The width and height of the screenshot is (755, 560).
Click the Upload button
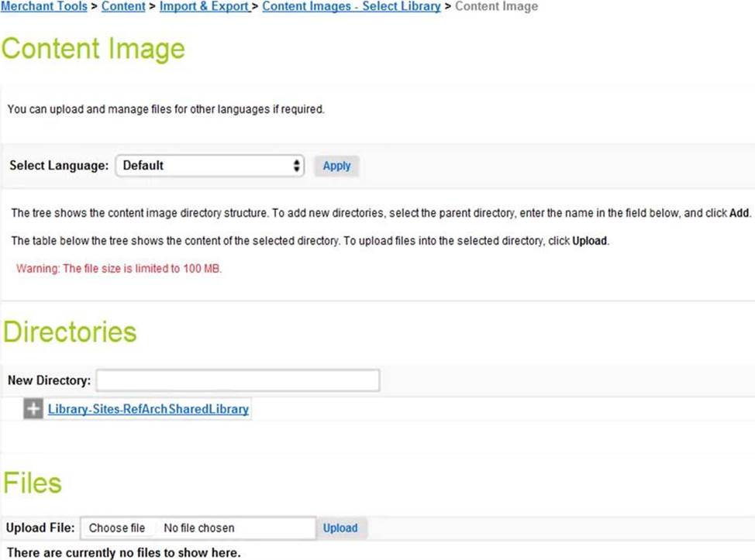(x=340, y=528)
